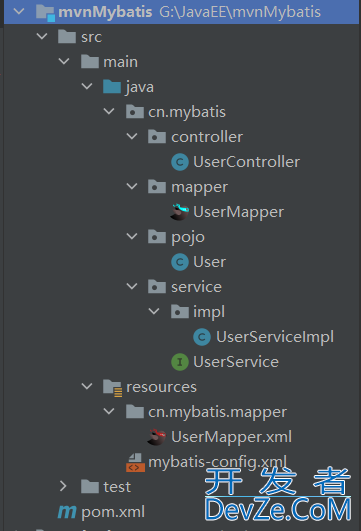Select the test folder label

[x=117, y=487]
